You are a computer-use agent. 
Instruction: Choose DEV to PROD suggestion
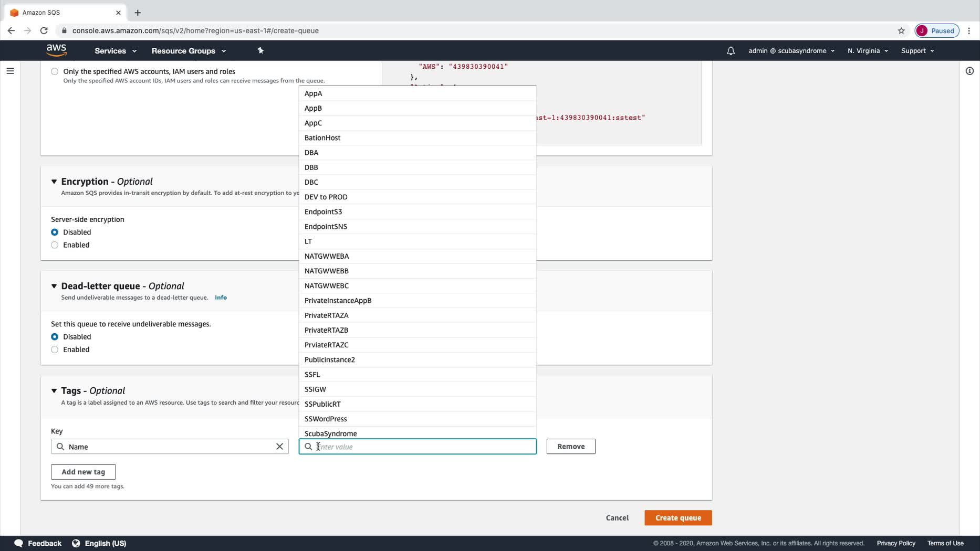coord(418,197)
